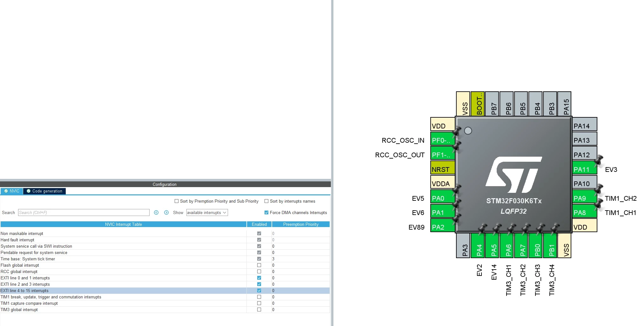Select the TIM3 global interrupt row

tap(165, 310)
